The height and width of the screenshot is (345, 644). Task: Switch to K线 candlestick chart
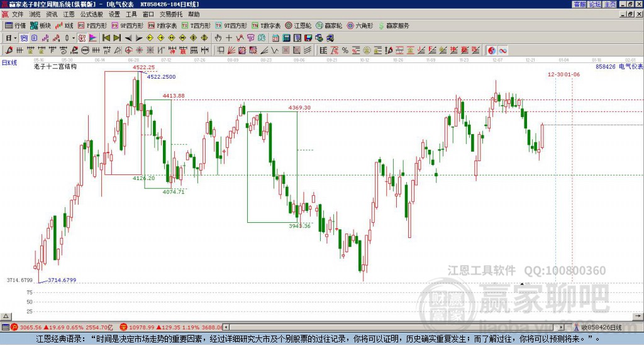64,25
